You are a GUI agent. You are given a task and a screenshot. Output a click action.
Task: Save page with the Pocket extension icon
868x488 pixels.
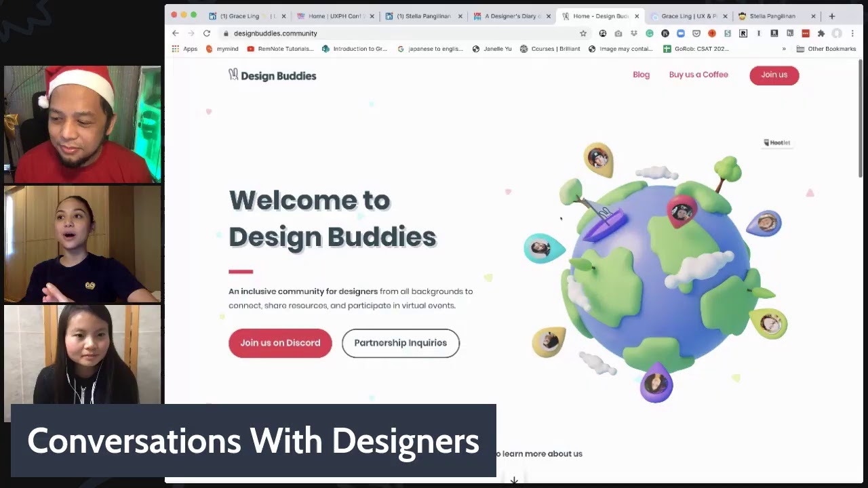coord(696,33)
